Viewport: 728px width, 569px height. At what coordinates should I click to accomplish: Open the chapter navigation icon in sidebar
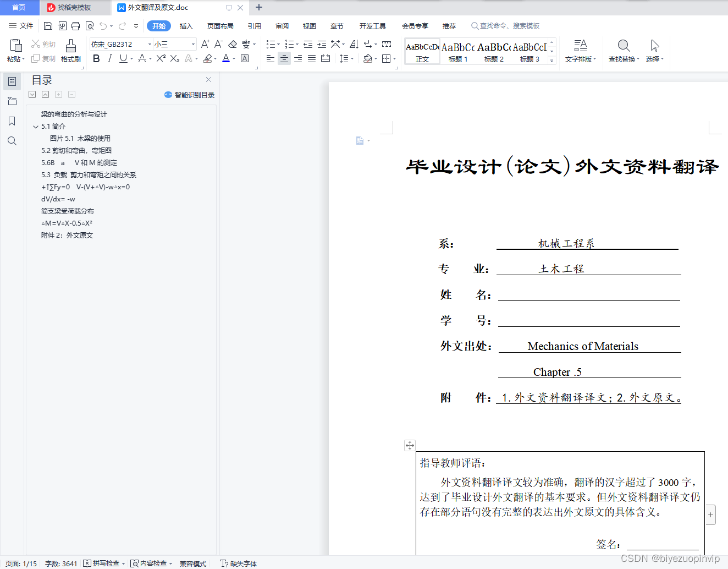[x=12, y=101]
